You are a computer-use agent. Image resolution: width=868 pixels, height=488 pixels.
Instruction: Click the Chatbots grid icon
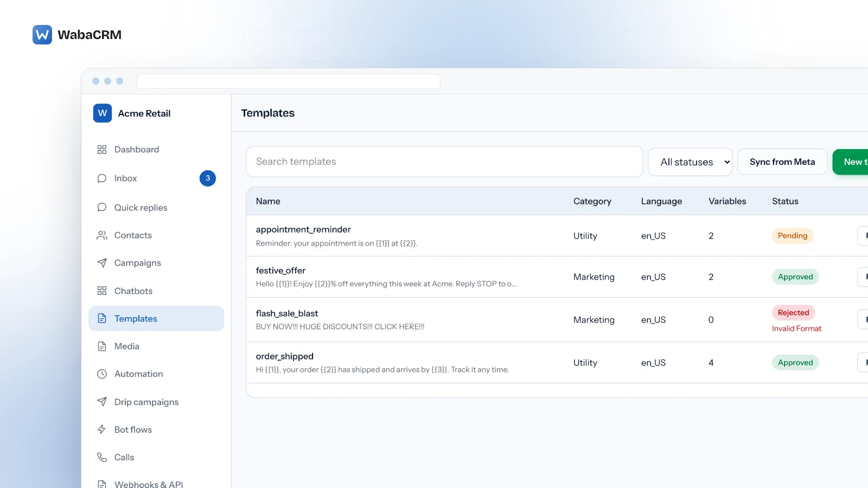[102, 291]
